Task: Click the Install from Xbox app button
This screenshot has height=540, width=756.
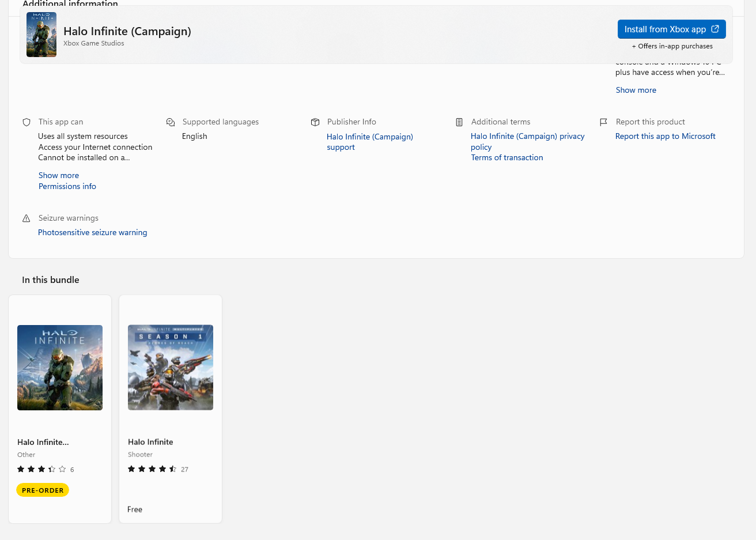Action: coord(671,29)
